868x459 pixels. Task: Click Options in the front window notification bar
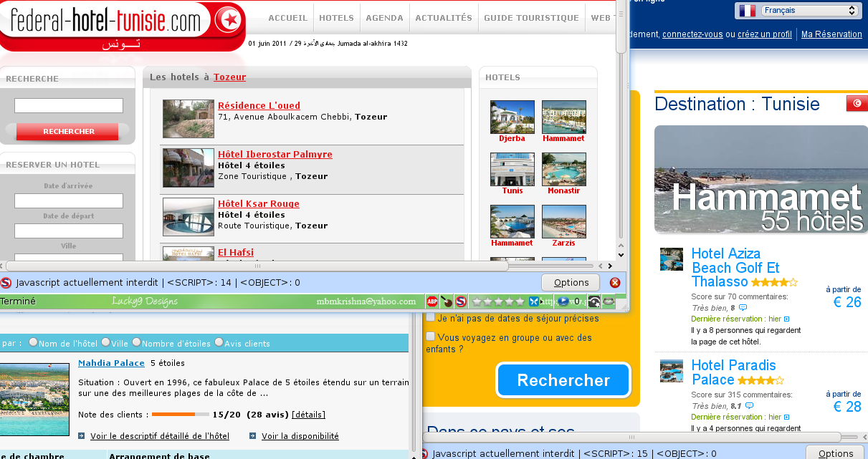[571, 282]
